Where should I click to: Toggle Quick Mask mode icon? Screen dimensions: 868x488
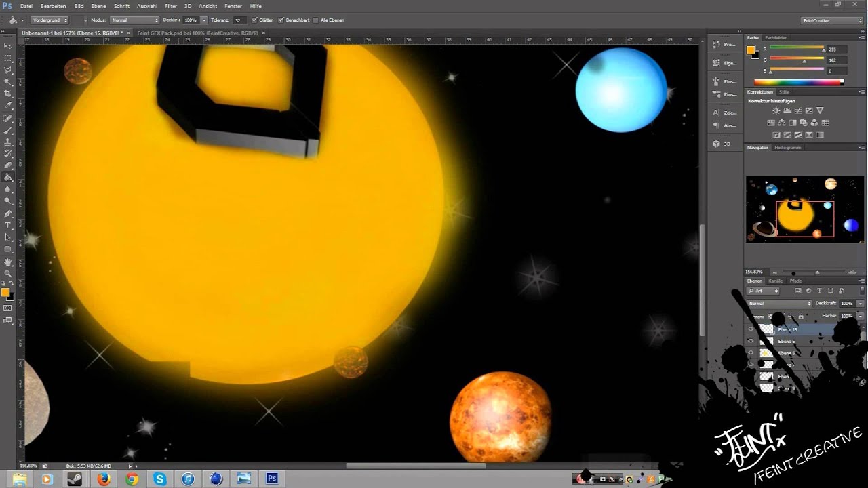pos(8,308)
